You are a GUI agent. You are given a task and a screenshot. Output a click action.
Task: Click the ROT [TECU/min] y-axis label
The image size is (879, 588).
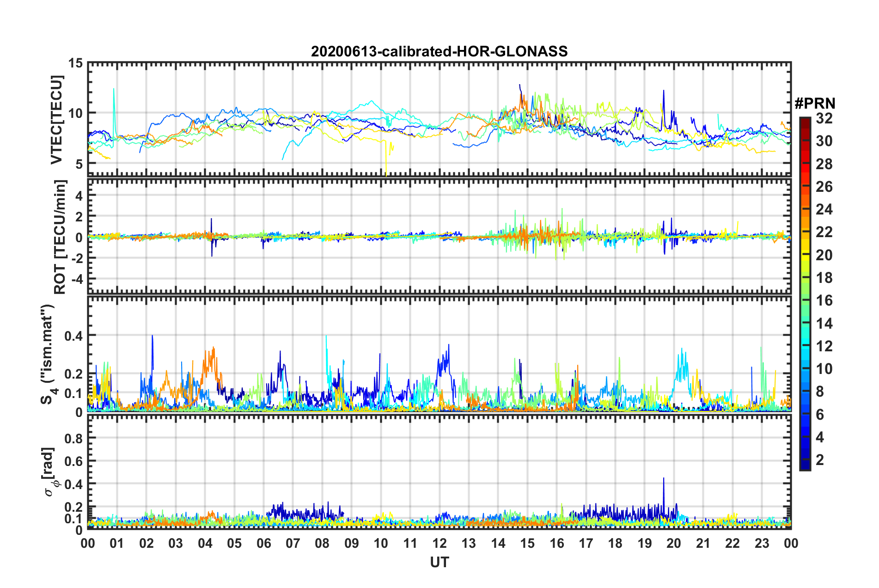(60, 237)
